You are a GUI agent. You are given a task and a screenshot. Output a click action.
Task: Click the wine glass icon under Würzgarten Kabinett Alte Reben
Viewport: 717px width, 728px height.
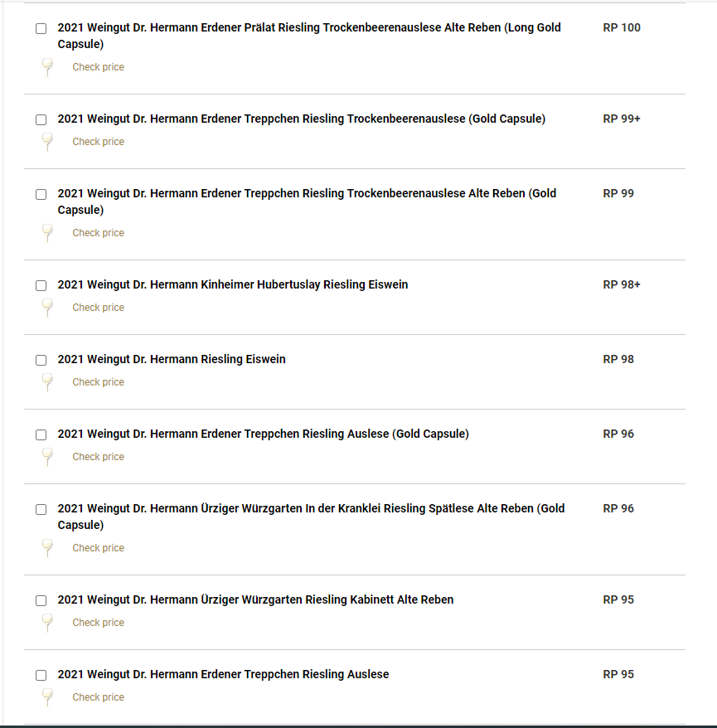[47, 623]
